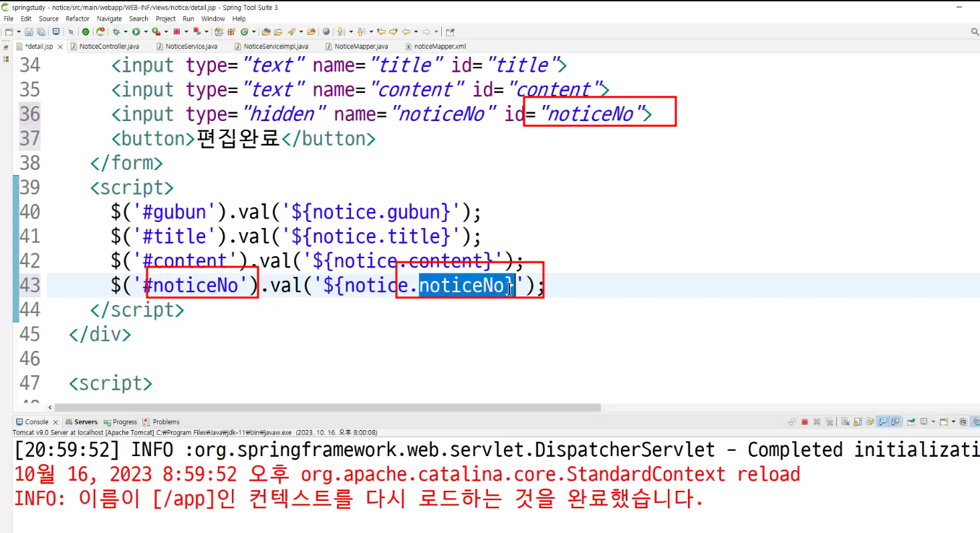Click the Back navigation arrow in toolbar
The image size is (980, 533).
(406, 31)
